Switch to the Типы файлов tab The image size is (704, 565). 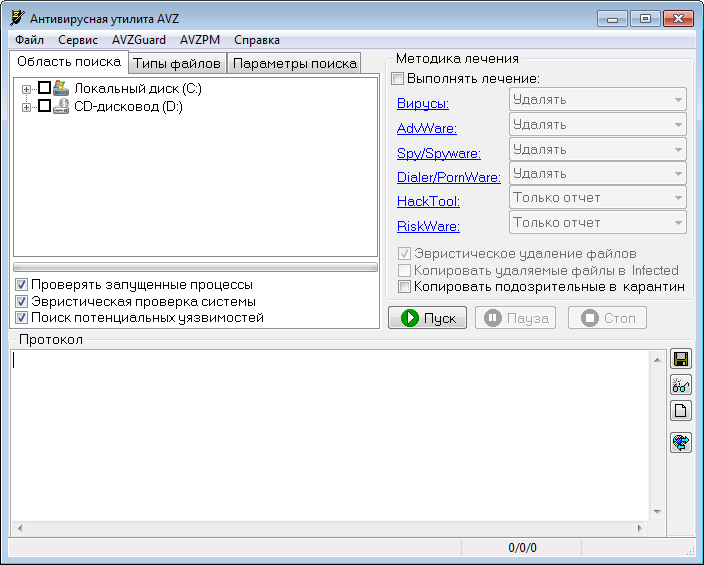point(177,63)
